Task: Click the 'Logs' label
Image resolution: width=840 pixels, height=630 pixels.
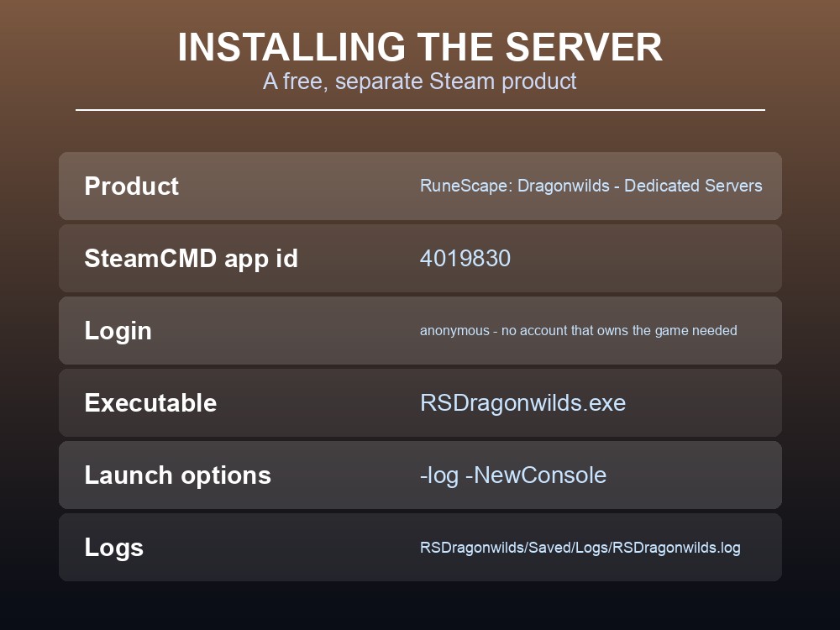Action: coord(114,548)
